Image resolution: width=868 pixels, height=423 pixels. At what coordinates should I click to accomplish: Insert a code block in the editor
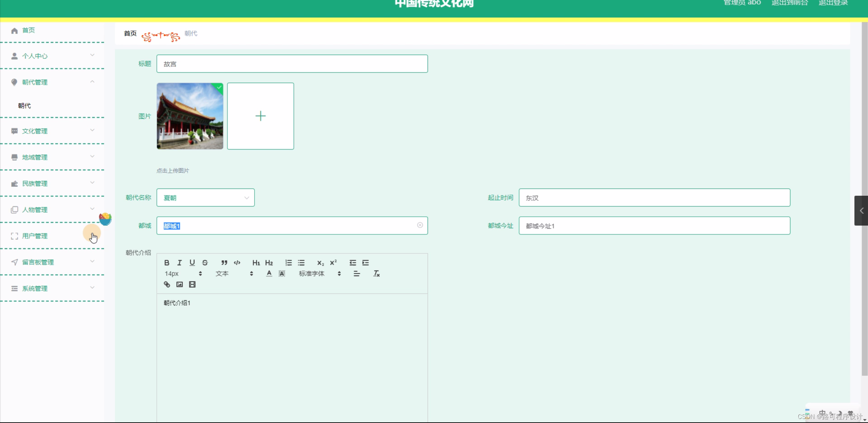pos(237,263)
